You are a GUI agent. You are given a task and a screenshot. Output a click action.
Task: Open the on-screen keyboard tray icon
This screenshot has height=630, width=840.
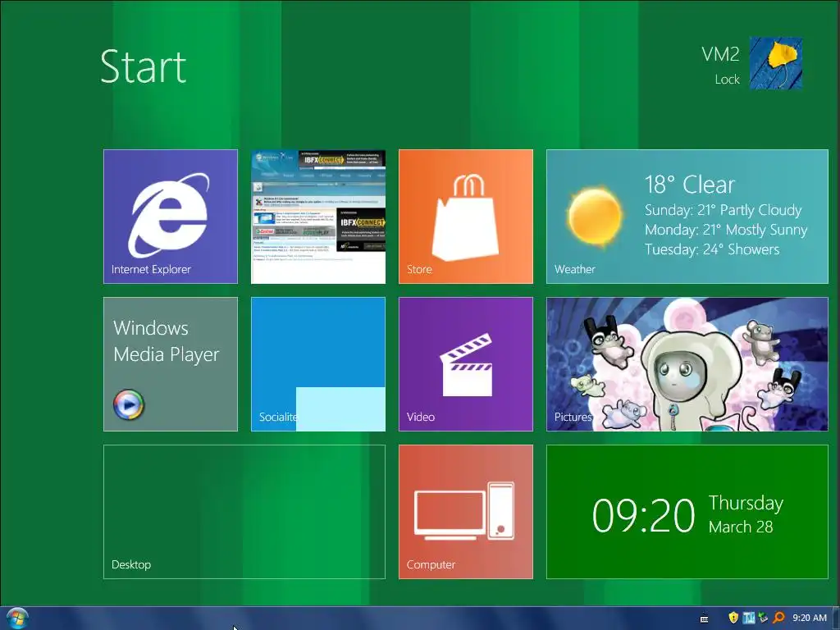705,619
